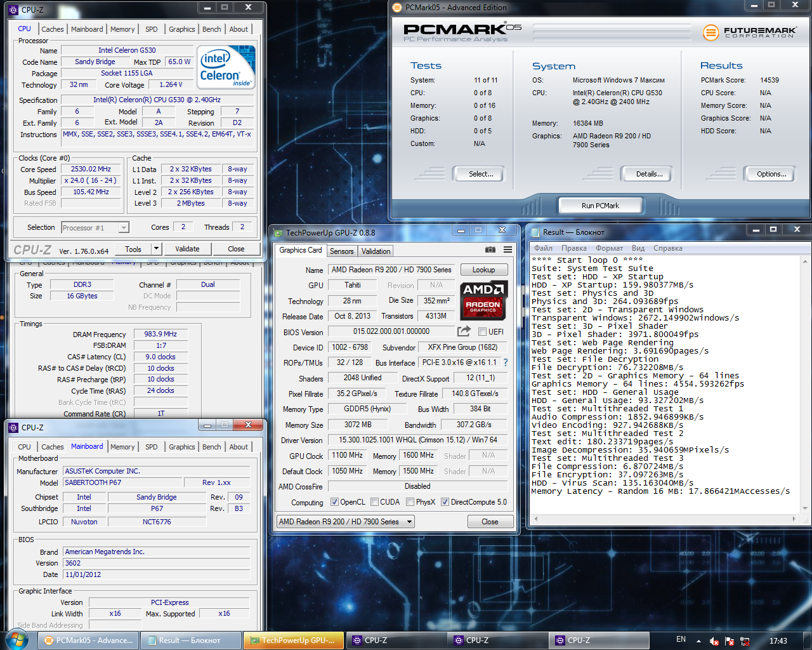Click the Notepad horizontal scrollbar right arrow
This screenshot has width=812, height=650.
click(794, 519)
